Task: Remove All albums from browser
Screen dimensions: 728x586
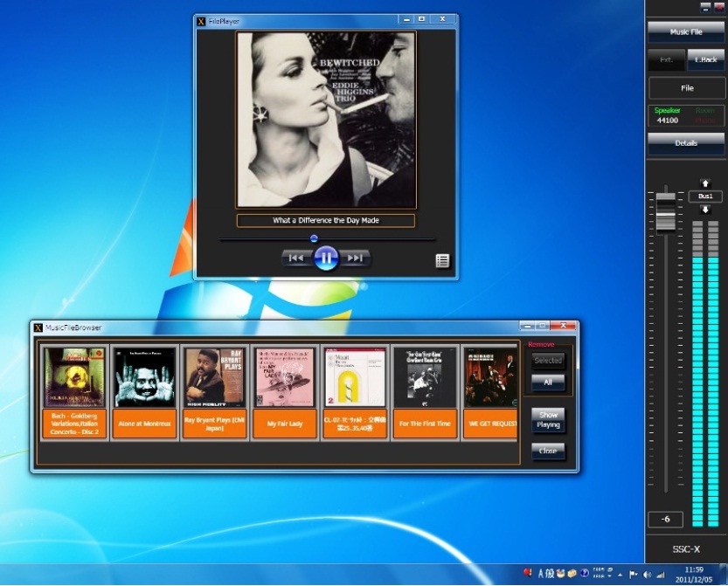Action: tap(548, 383)
